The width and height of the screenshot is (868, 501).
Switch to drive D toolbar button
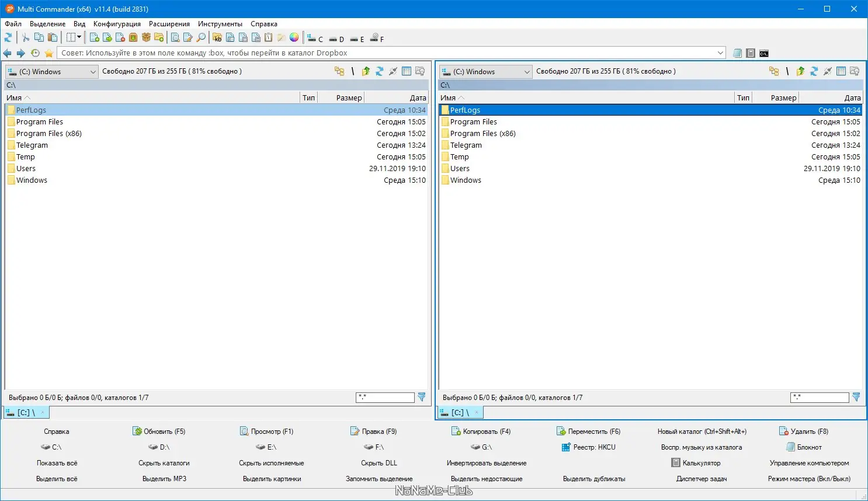tap(336, 39)
